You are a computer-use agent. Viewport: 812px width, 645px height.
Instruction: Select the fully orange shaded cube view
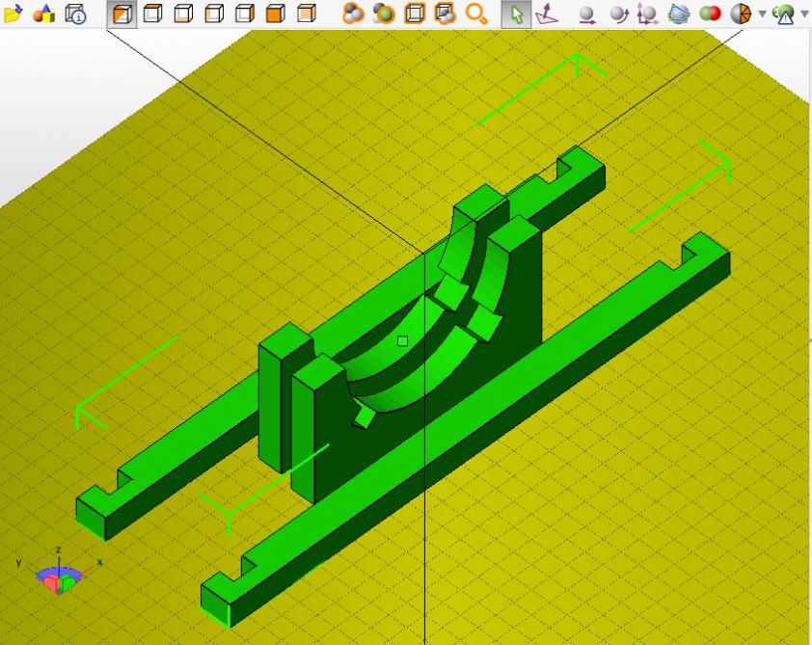click(275, 13)
